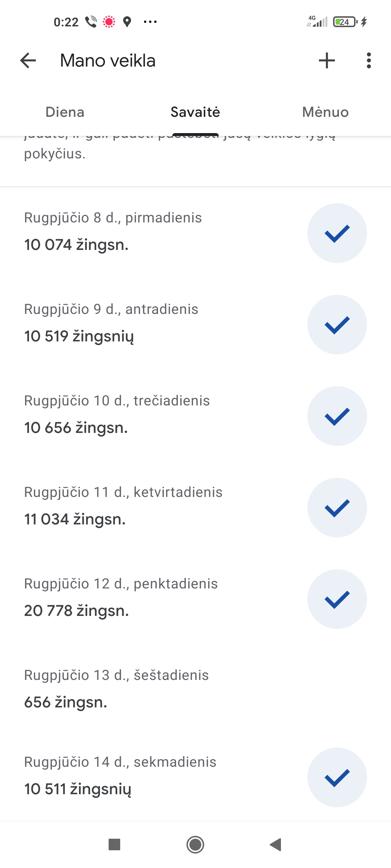The height and width of the screenshot is (868, 391).
Task: Tap the goal checkmark for Rugpjūčio 9 d.
Action: tap(337, 325)
